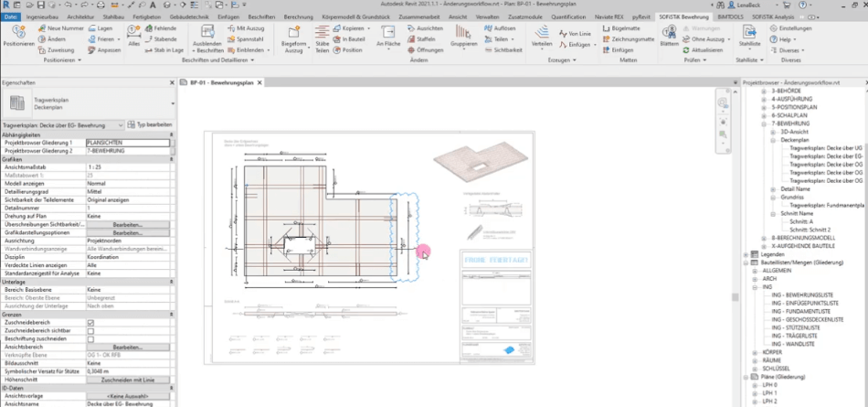
Task: Collapse the 7-BEWEHRUNG tree node
Action: [765, 123]
